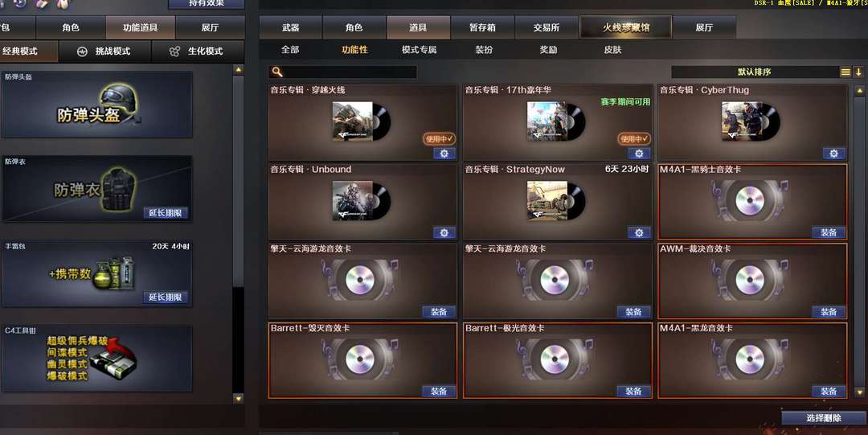Click the left panel scroll-down arrow
The image size is (868, 435).
[x=239, y=398]
